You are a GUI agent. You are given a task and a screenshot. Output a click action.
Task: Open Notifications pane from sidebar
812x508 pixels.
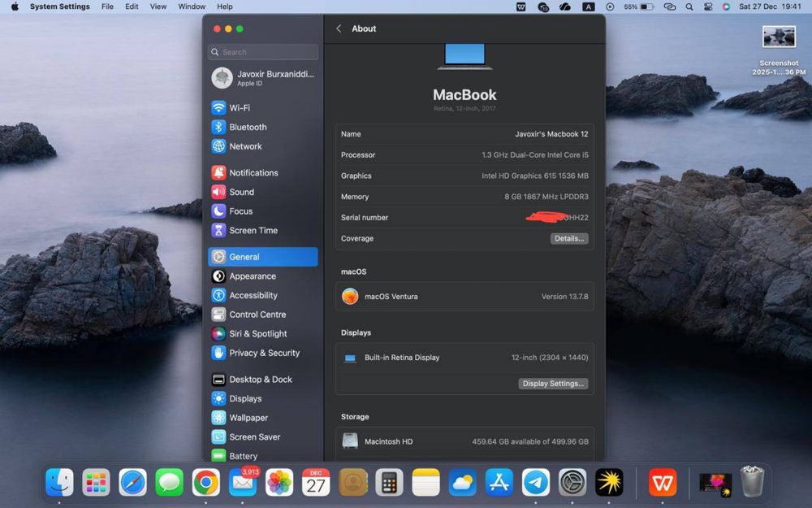coord(262,172)
